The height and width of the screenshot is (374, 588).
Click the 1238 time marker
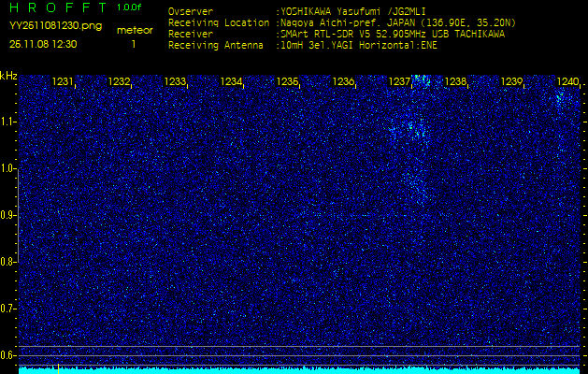tap(455, 81)
